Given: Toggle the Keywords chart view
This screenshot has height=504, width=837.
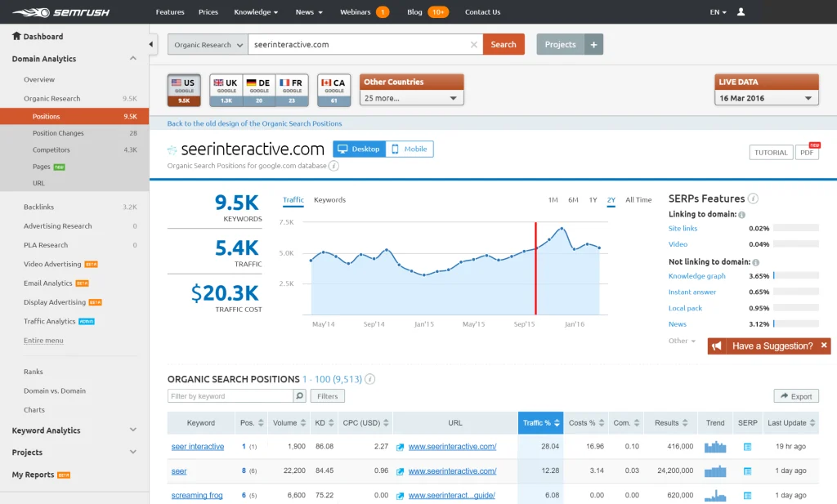Looking at the screenshot, I should click(x=329, y=199).
